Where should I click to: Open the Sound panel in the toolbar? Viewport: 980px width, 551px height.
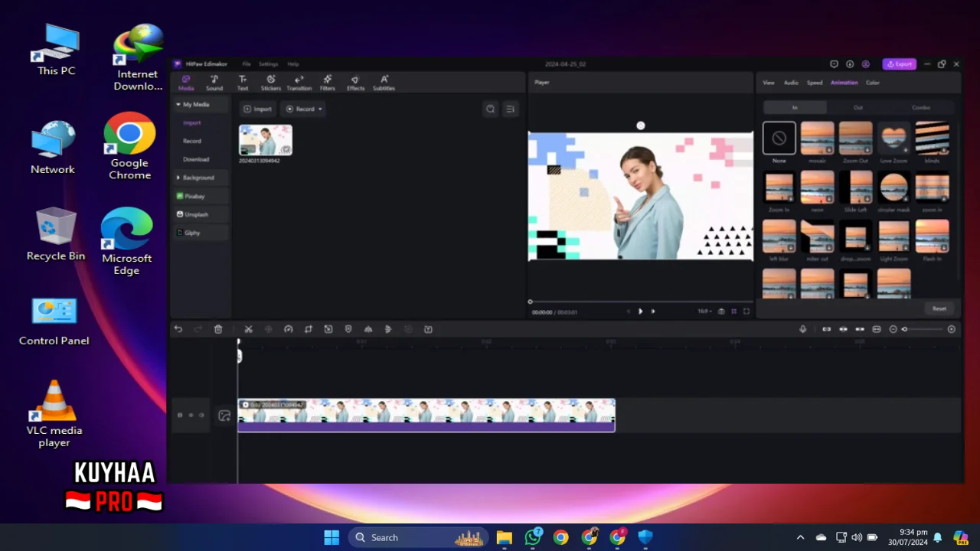click(x=214, y=83)
